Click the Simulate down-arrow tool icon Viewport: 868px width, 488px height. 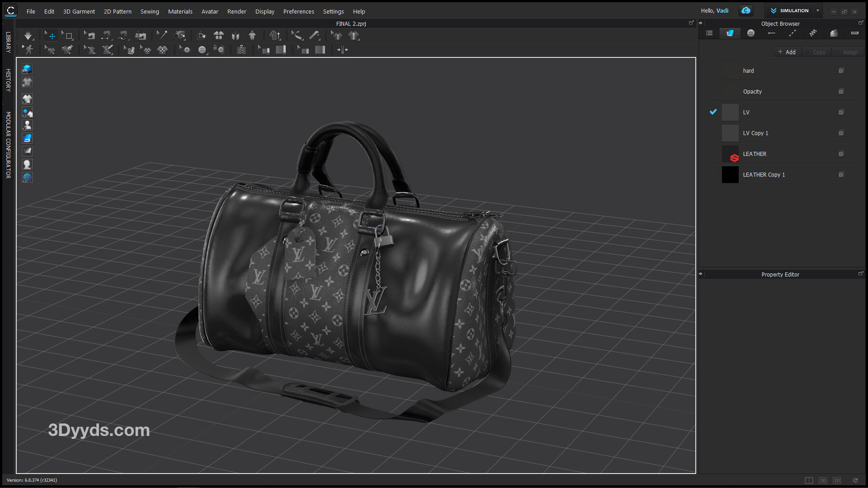point(28,36)
